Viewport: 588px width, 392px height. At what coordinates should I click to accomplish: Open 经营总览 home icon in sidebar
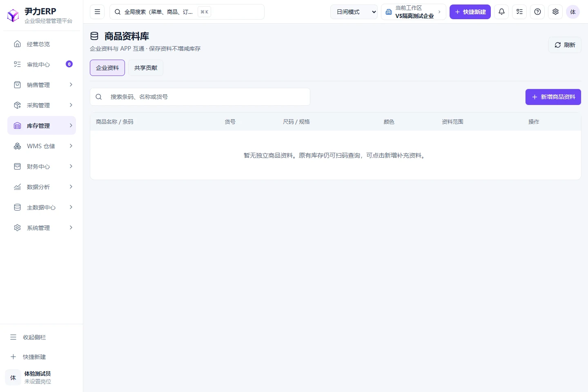[17, 44]
